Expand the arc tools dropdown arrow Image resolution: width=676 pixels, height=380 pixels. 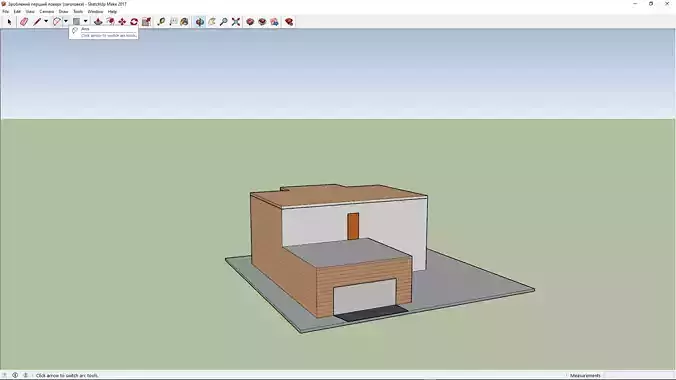[66, 21]
